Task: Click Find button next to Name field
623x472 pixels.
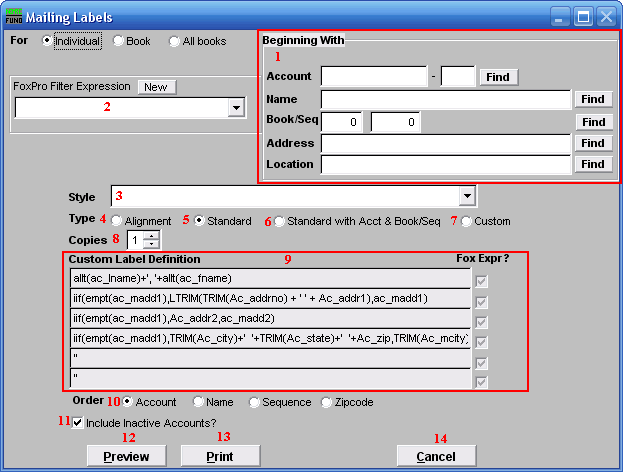Action: [593, 99]
